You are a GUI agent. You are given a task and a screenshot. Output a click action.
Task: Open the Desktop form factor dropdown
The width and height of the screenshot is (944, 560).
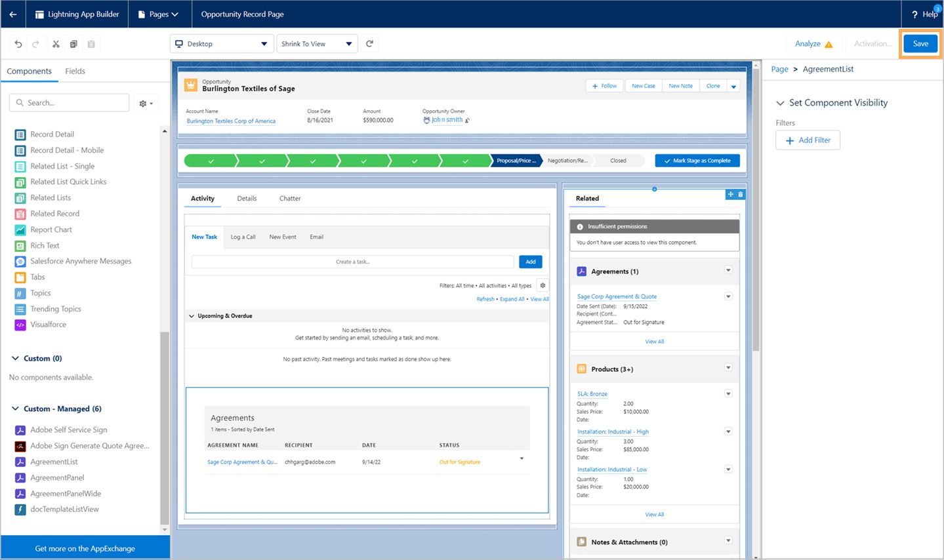(x=222, y=44)
